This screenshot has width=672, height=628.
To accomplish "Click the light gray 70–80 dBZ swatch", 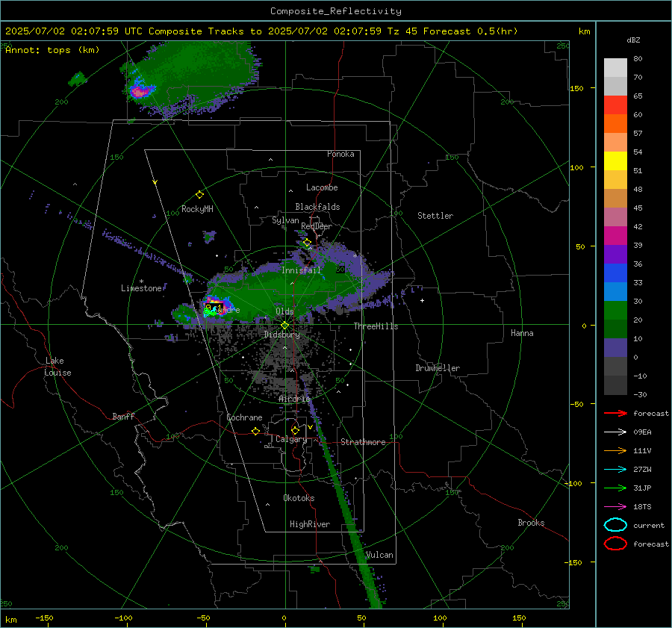I will pos(615,68).
